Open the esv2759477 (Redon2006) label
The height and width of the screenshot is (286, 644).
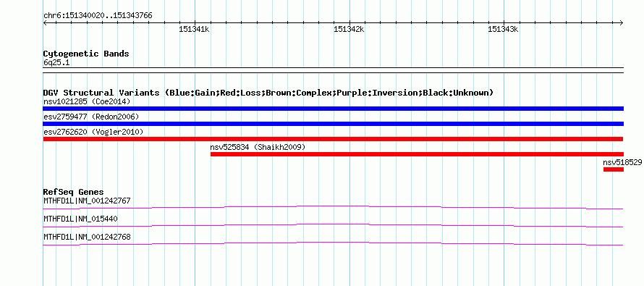tap(91, 117)
